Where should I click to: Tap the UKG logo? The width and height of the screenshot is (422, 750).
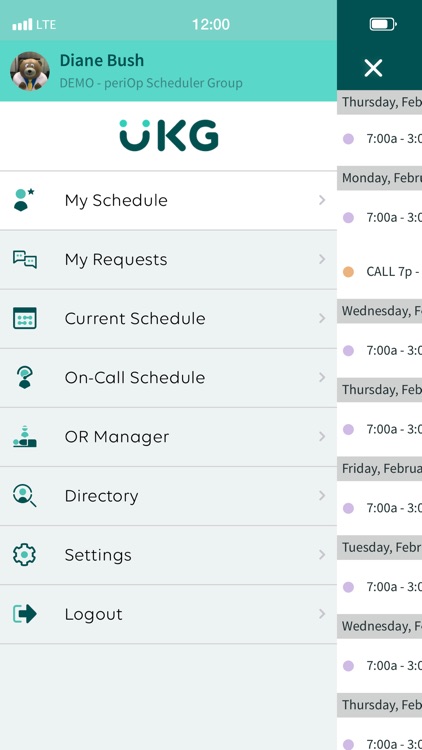click(169, 135)
